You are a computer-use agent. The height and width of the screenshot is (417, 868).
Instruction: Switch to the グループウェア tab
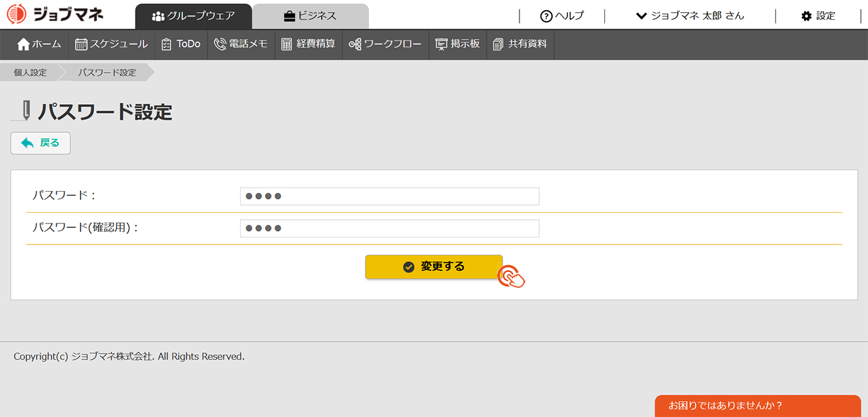pyautogui.click(x=193, y=16)
